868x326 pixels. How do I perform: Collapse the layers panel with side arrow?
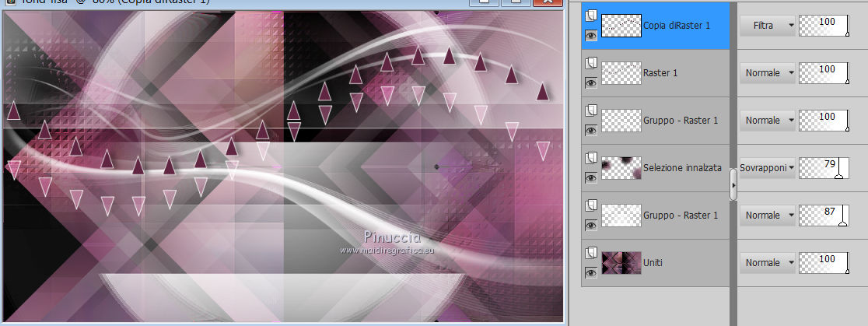click(733, 184)
